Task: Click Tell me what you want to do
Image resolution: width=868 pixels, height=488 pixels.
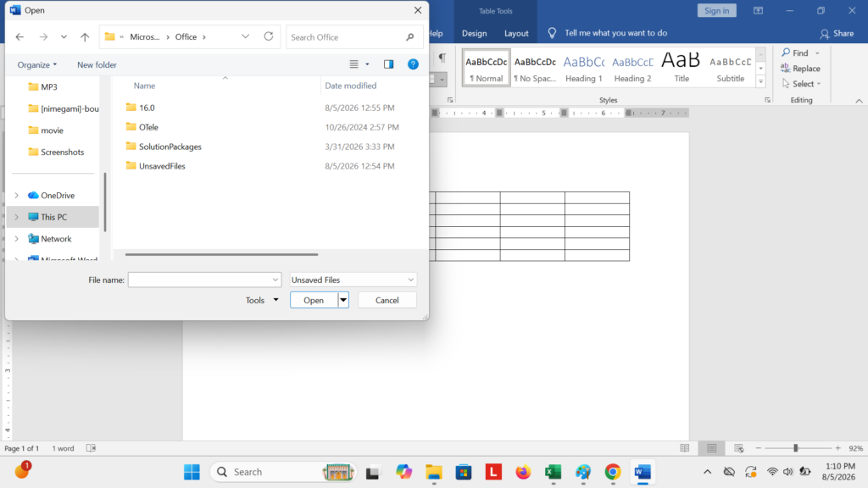Action: [615, 33]
